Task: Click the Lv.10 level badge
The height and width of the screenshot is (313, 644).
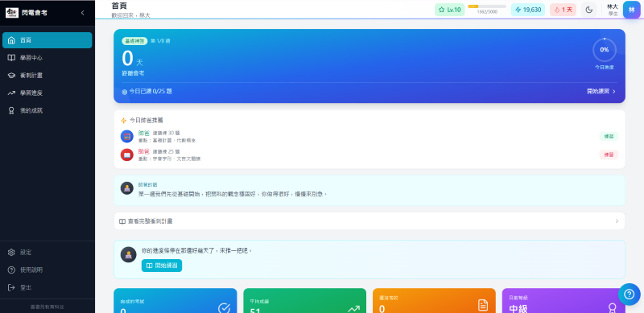Action: coord(450,10)
